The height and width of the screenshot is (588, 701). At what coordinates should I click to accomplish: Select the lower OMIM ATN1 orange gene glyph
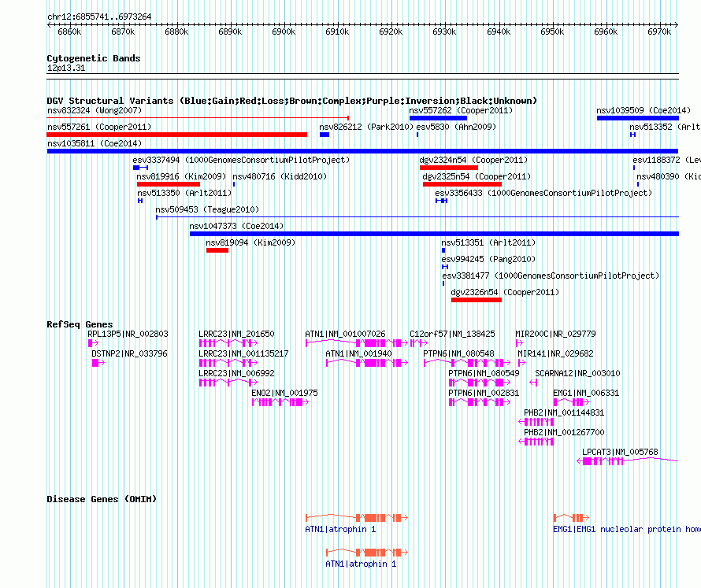pos(367,553)
